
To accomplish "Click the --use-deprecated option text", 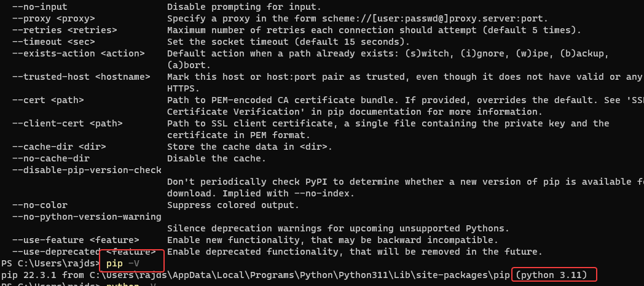I will [56, 252].
